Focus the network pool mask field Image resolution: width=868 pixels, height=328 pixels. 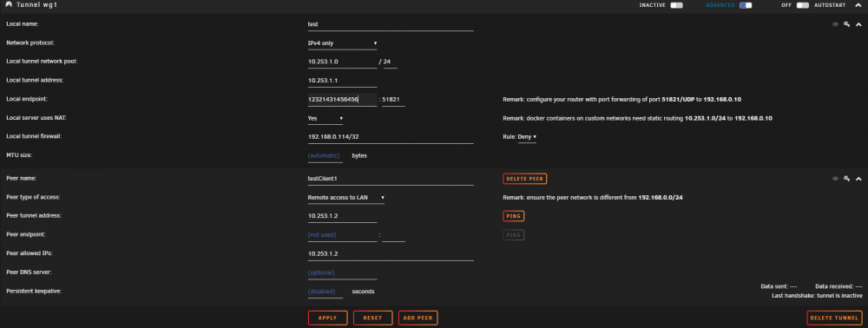coord(390,62)
